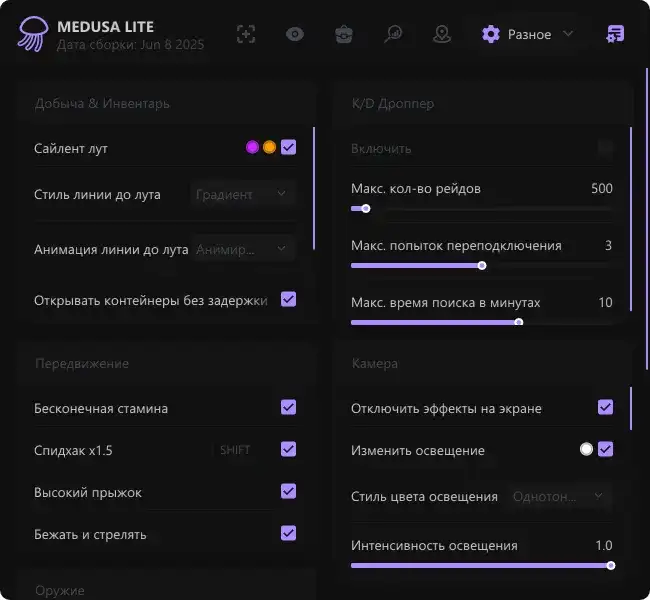Open the Разное section menu
The height and width of the screenshot is (600, 650).
click(529, 34)
